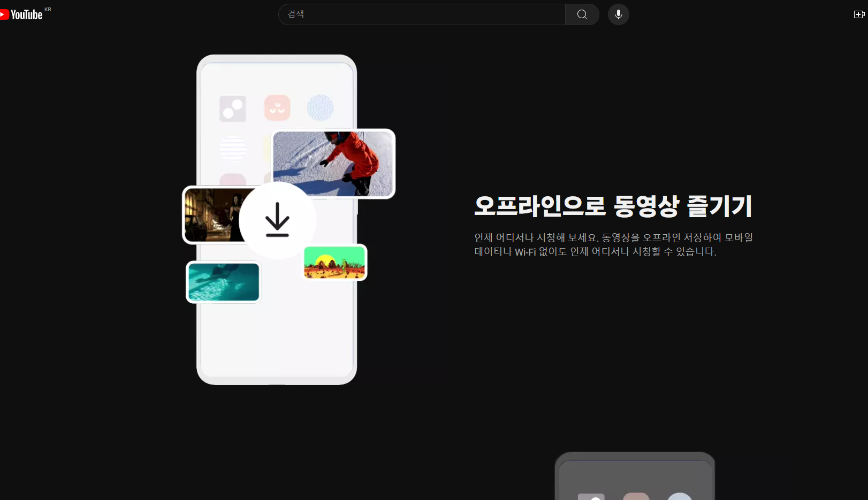This screenshot has width=868, height=500.
Task: Start voice search with microphone icon
Action: 619,14
